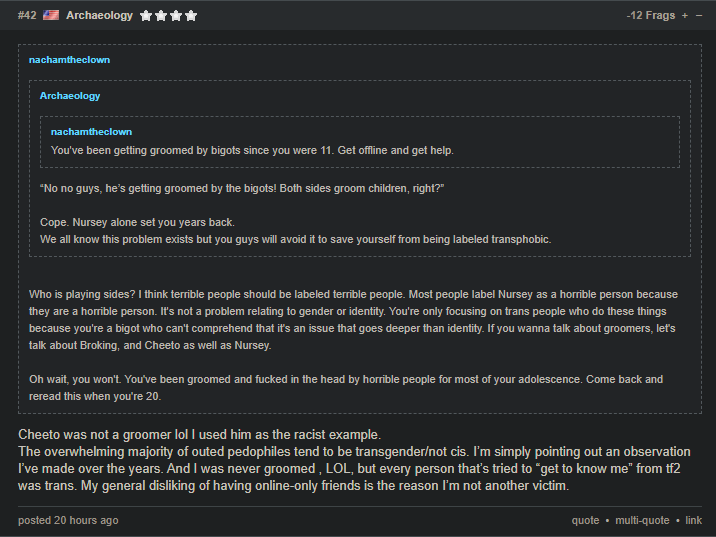716x537 pixels.
Task: Click the posted 20 hours ago timestamp
Action: coord(68,520)
